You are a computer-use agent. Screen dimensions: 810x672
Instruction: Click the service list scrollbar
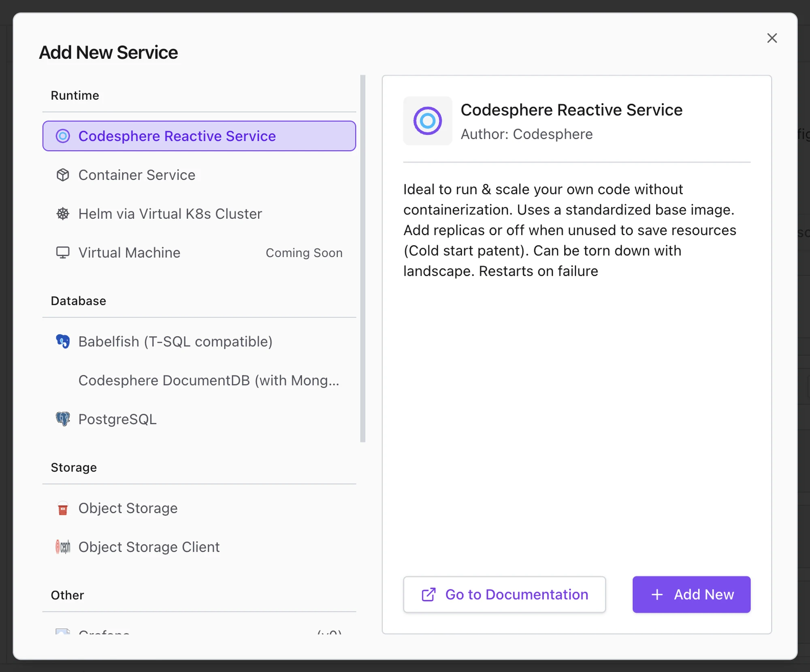click(363, 258)
